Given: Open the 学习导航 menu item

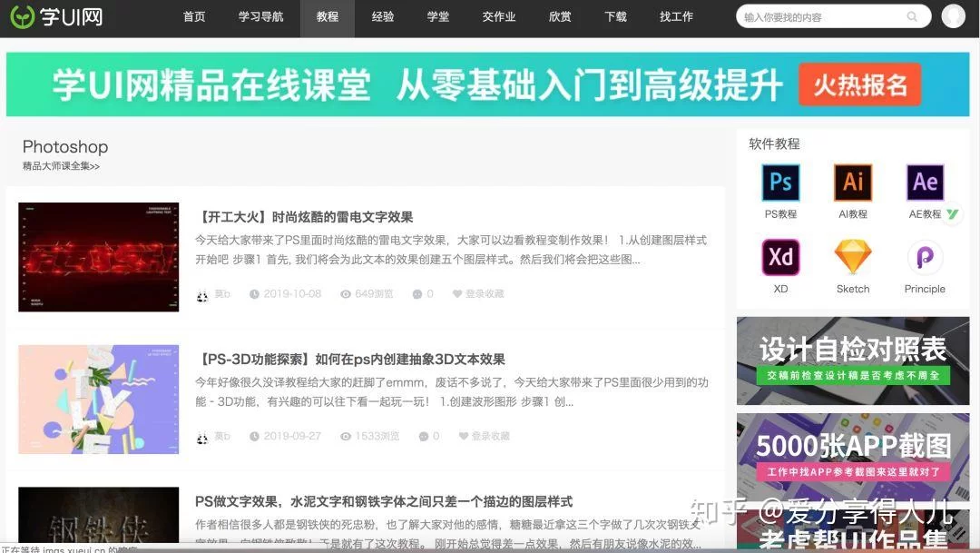Looking at the screenshot, I should 261,16.
